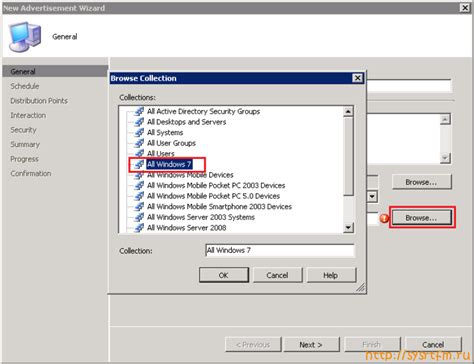Click the name input field in wizard

pyautogui.click(x=409, y=86)
